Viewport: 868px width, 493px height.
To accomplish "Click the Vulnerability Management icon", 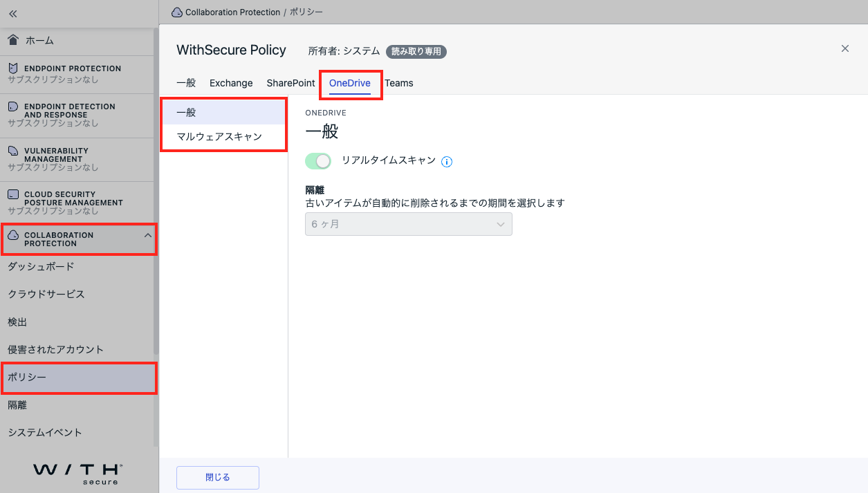I will point(13,151).
